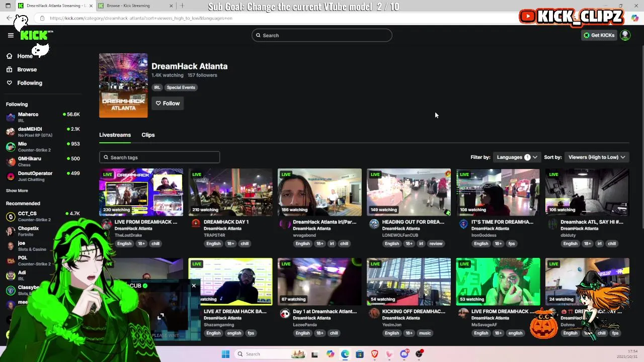Click the top Kick search field
Image resolution: width=644 pixels, height=362 pixels.
tap(322, 35)
